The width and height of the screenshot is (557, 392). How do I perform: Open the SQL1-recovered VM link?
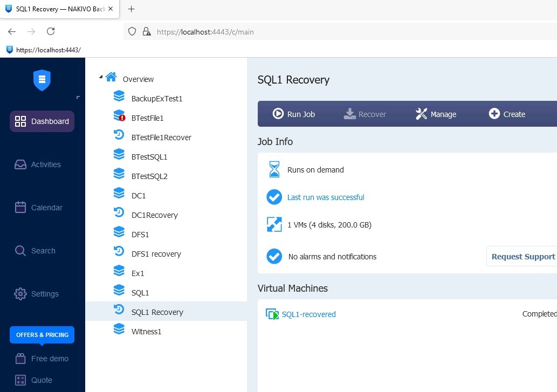[x=308, y=314]
